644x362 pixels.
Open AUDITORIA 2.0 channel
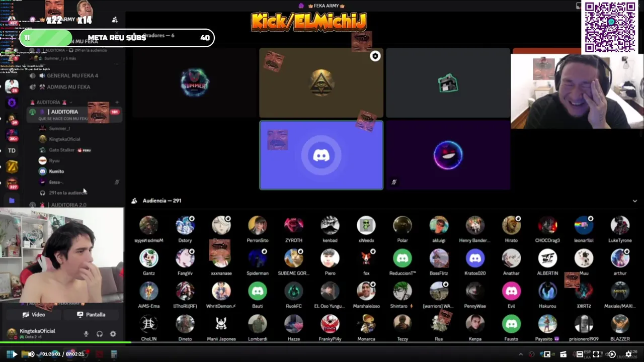(x=68, y=205)
